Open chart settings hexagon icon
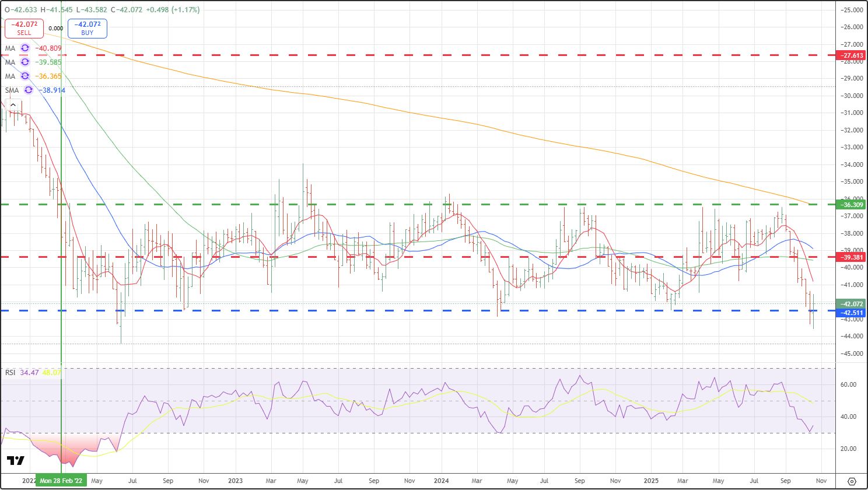Screen dimensions: 868x490 pos(852,481)
